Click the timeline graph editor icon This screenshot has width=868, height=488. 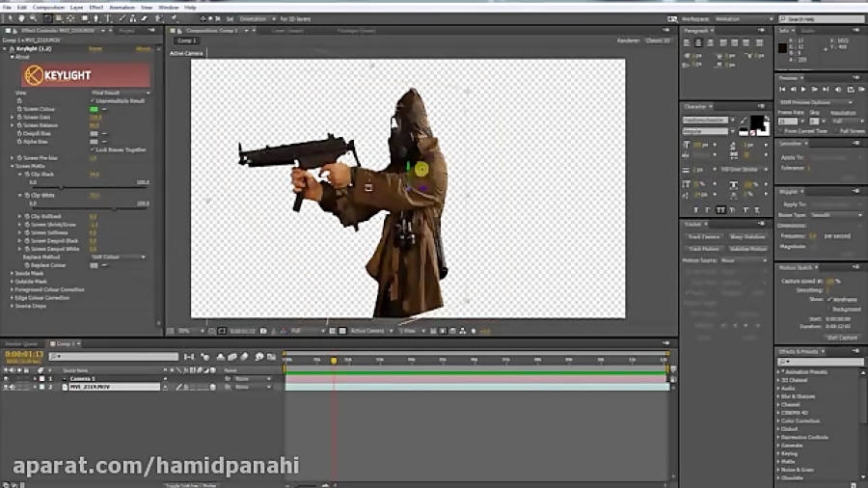[271, 357]
